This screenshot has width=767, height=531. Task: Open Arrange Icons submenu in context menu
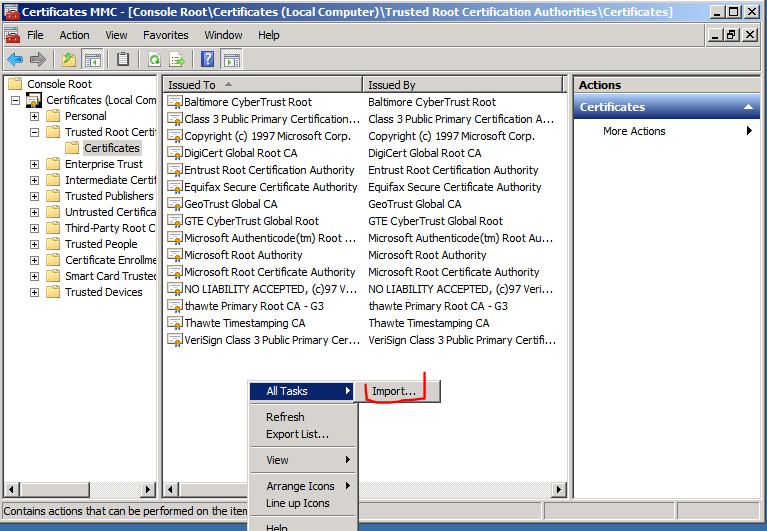tap(302, 486)
